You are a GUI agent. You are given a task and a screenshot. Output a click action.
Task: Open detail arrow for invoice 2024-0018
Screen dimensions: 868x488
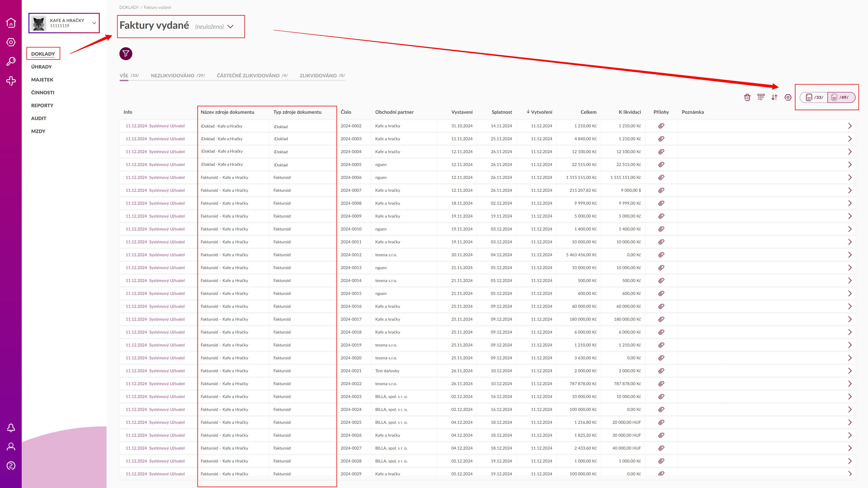click(850, 332)
